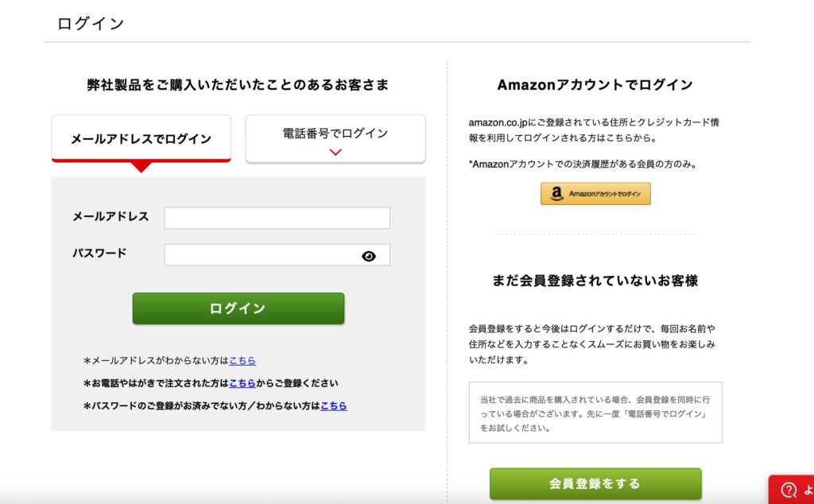Open the red help question mark icon
This screenshot has width=814, height=504.
click(789, 490)
